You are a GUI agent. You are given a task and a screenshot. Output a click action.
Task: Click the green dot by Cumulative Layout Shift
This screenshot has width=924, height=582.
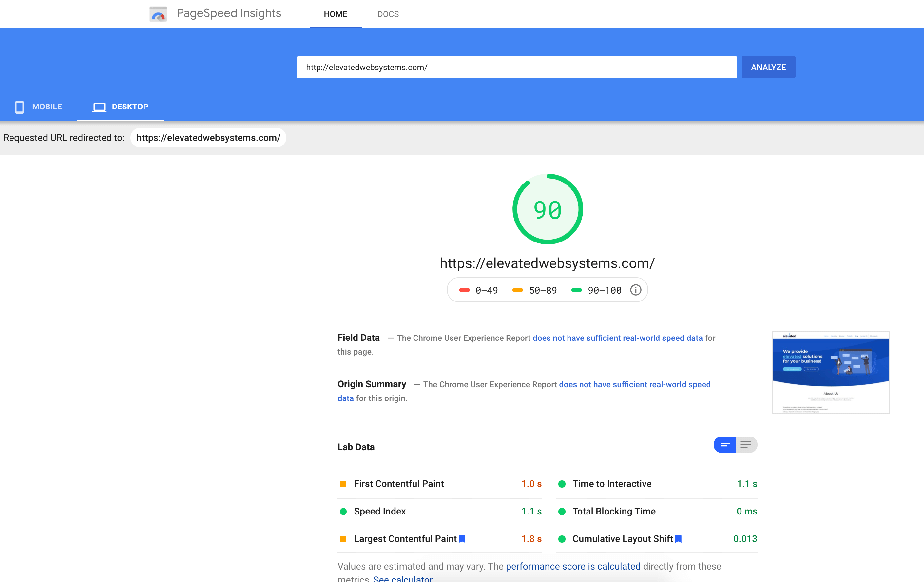coord(562,539)
